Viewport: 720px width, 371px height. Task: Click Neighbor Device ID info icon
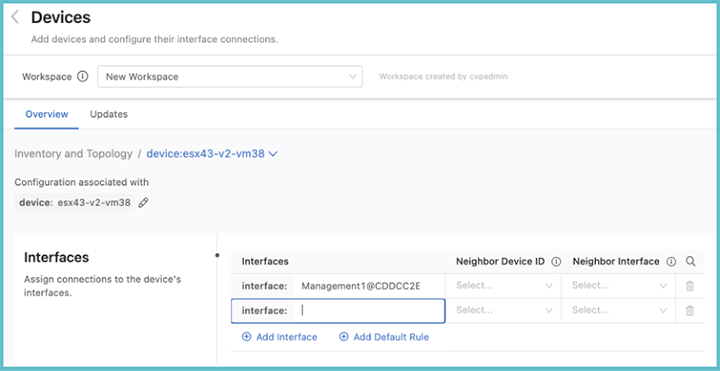coord(556,262)
